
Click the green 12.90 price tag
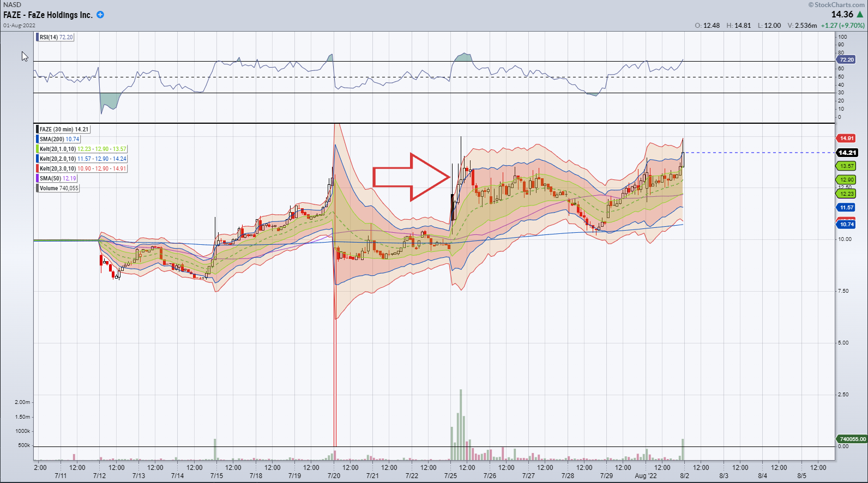[846, 179]
